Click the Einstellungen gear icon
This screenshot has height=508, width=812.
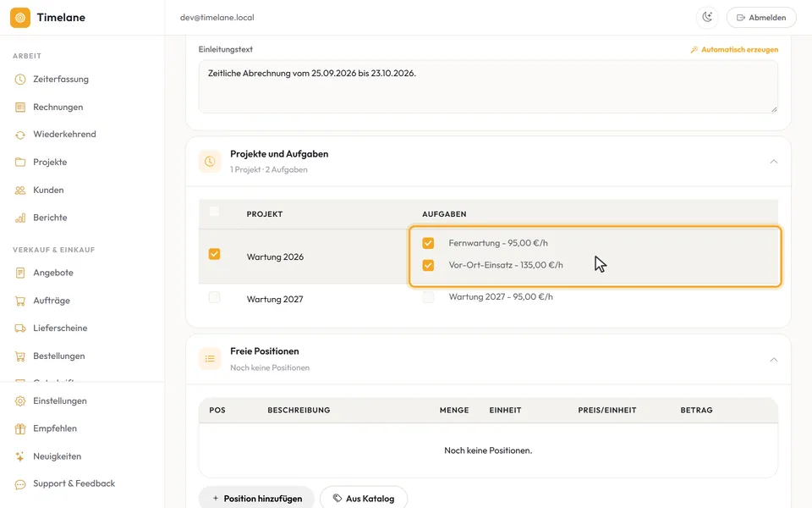[x=20, y=400]
